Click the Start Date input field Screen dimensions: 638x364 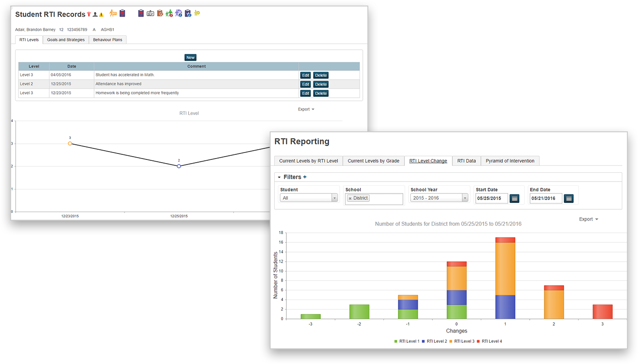(491, 198)
